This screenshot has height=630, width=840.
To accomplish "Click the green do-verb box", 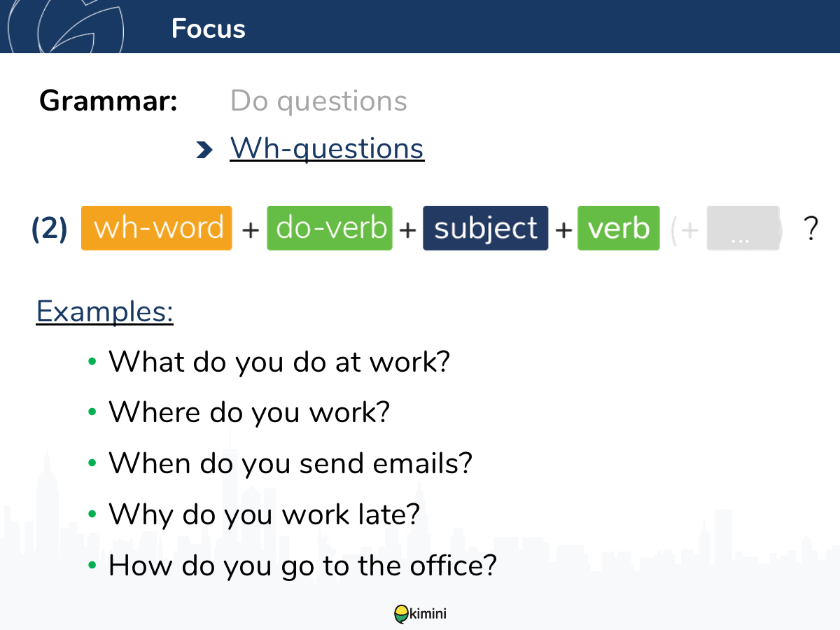I will pyautogui.click(x=330, y=228).
